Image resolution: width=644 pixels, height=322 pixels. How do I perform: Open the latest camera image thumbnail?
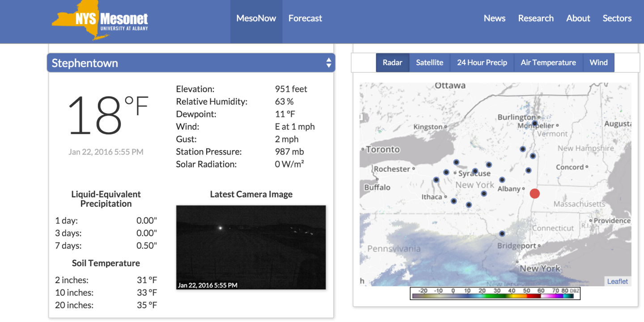251,247
